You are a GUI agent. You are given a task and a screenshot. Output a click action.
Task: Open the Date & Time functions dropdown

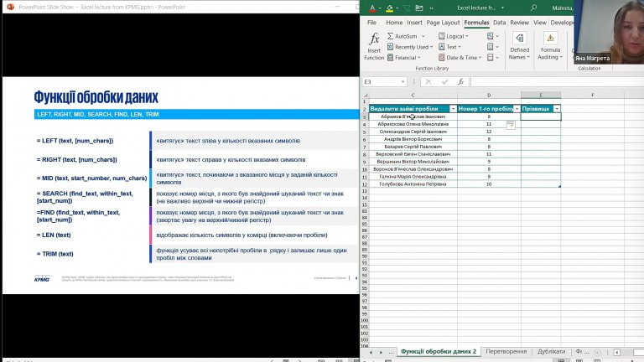[460, 58]
